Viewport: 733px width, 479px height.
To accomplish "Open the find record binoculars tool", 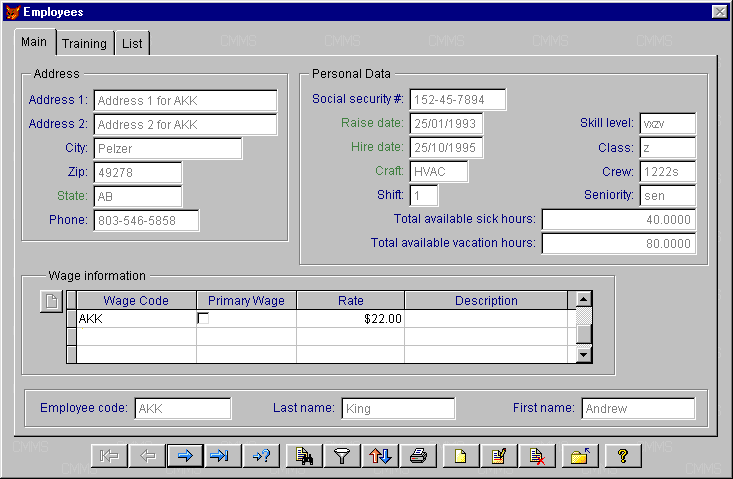I will tap(304, 456).
